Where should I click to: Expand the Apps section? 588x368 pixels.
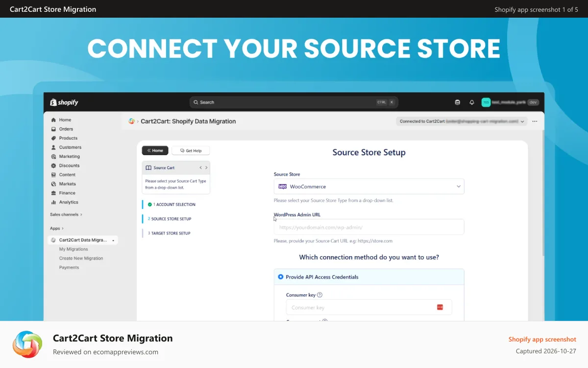[57, 228]
